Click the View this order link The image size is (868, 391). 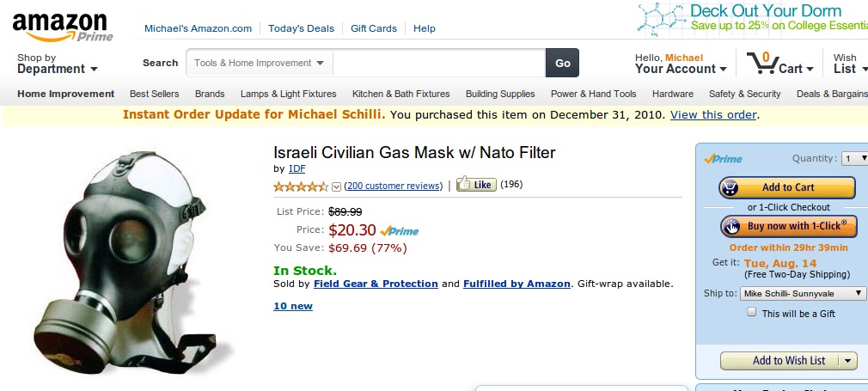point(713,114)
